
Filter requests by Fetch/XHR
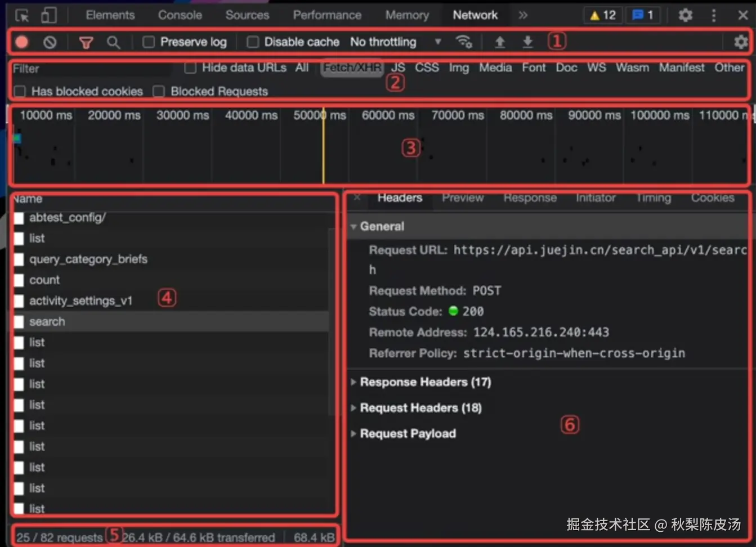click(x=352, y=68)
